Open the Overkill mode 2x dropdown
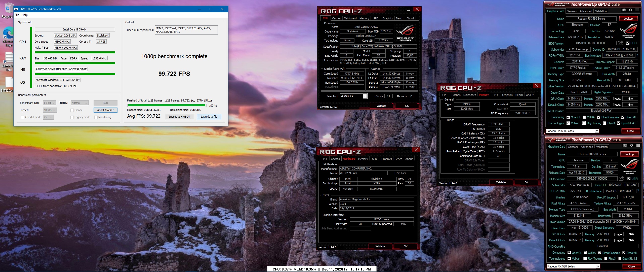 [x=48, y=117]
